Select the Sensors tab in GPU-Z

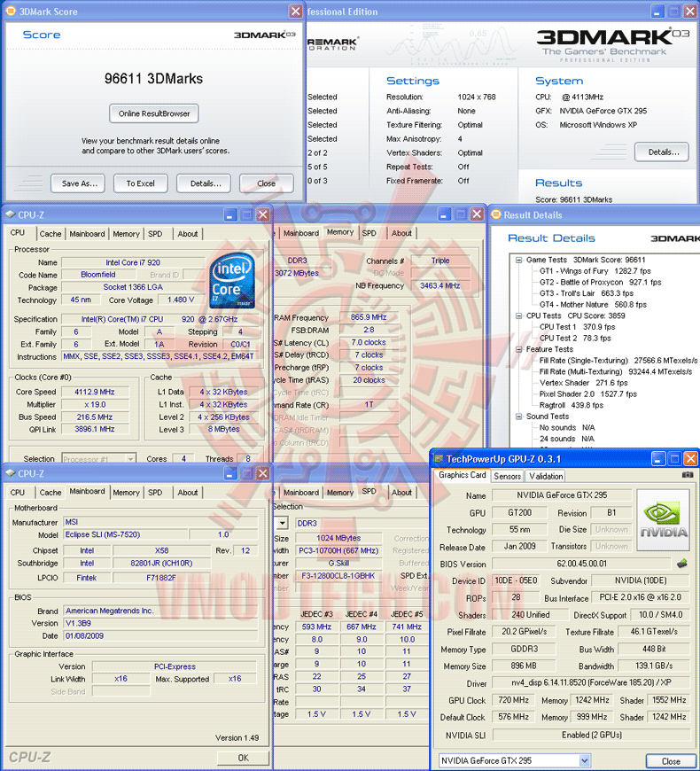coord(508,476)
